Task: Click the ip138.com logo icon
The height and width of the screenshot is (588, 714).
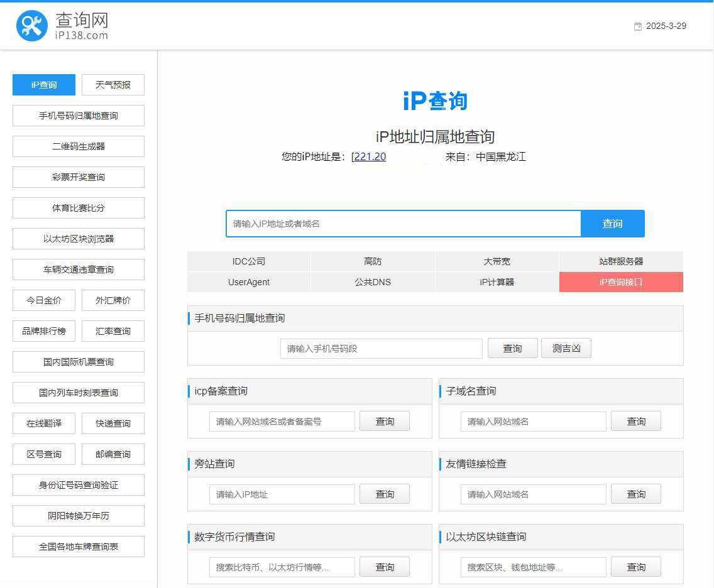Action: [33, 25]
